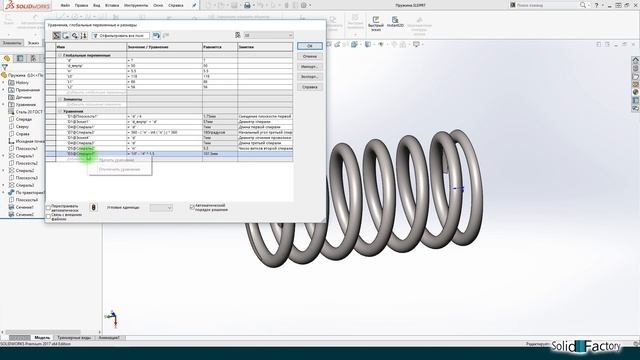Viewport: 640px width, 360px height.
Task: Select the Плоскость4 tree item
Action: (x=23, y=200)
